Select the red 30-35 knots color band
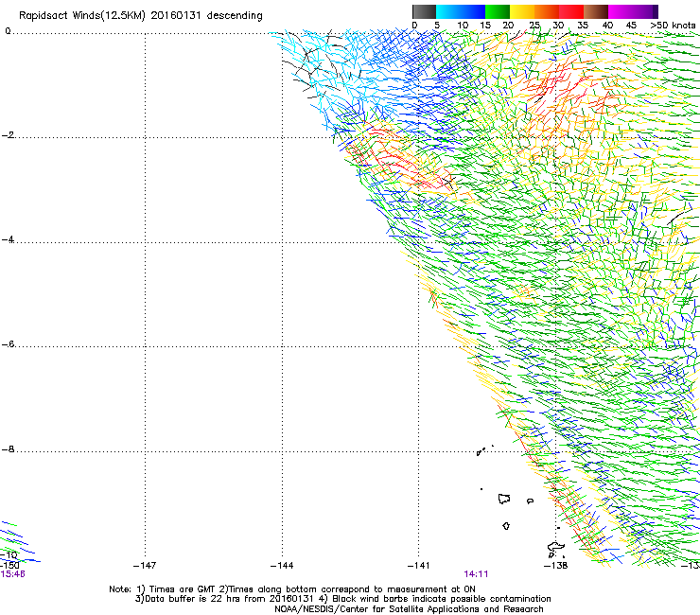 coord(571,11)
